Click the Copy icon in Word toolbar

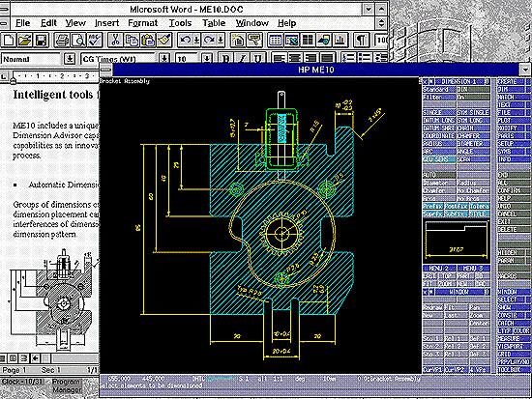tap(132, 41)
